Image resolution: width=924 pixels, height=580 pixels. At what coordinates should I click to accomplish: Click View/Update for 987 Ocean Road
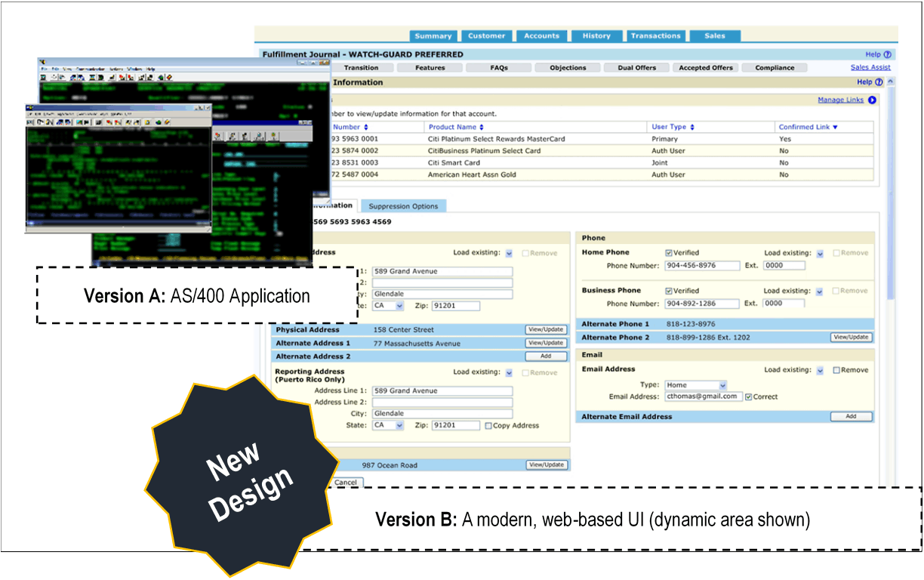coord(546,465)
